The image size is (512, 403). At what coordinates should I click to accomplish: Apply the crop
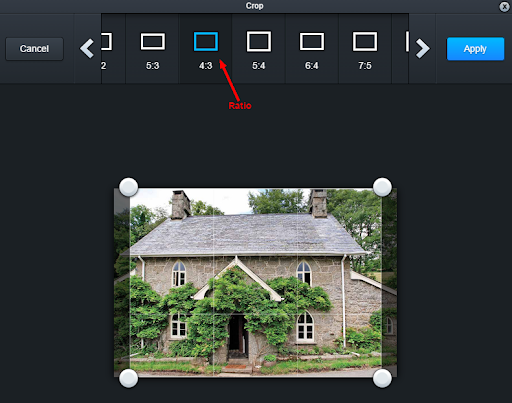pos(475,49)
